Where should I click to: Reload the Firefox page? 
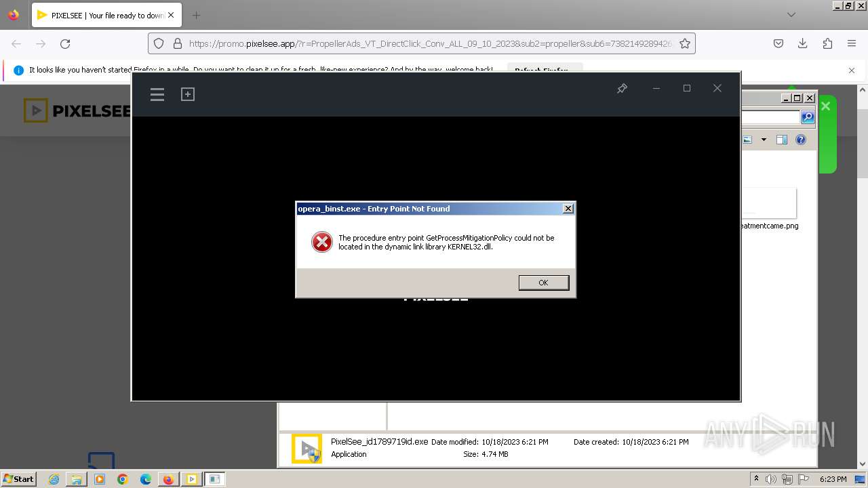click(65, 43)
